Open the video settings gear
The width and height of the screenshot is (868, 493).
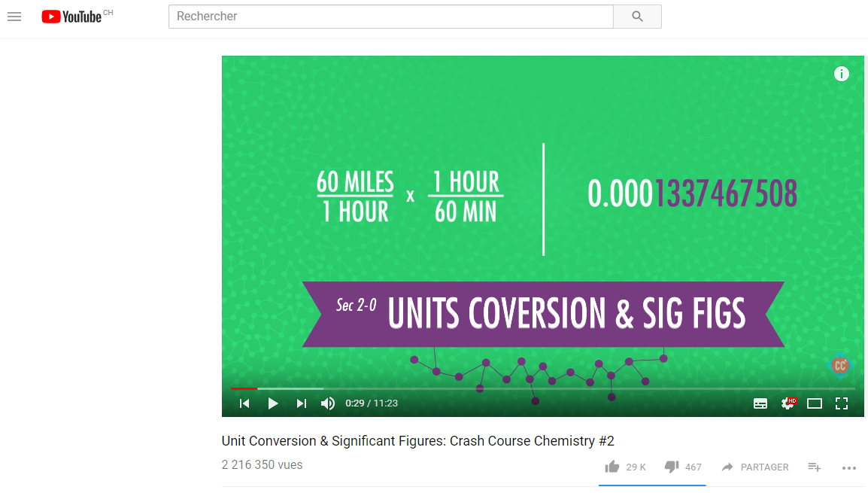788,403
